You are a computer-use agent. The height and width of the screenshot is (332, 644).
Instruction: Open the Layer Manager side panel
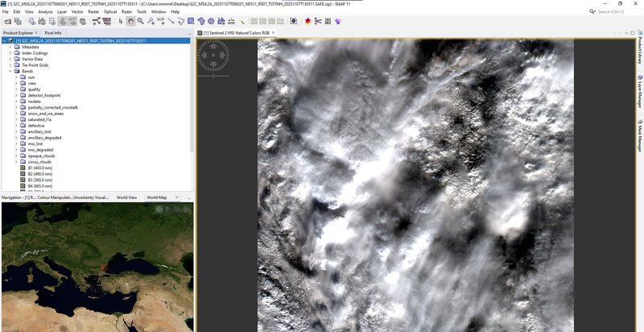pos(639,91)
